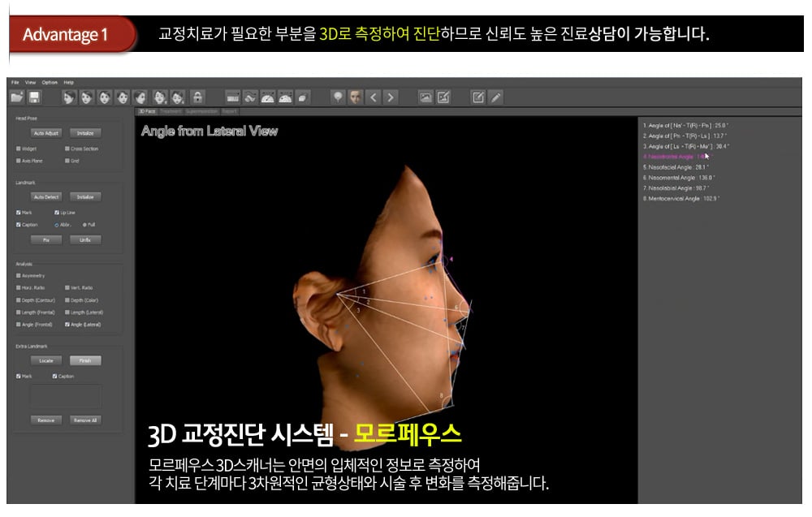This screenshot has height=517, width=812.
Task: Enable the Angle (Frontal) checkbox
Action: click(x=19, y=325)
